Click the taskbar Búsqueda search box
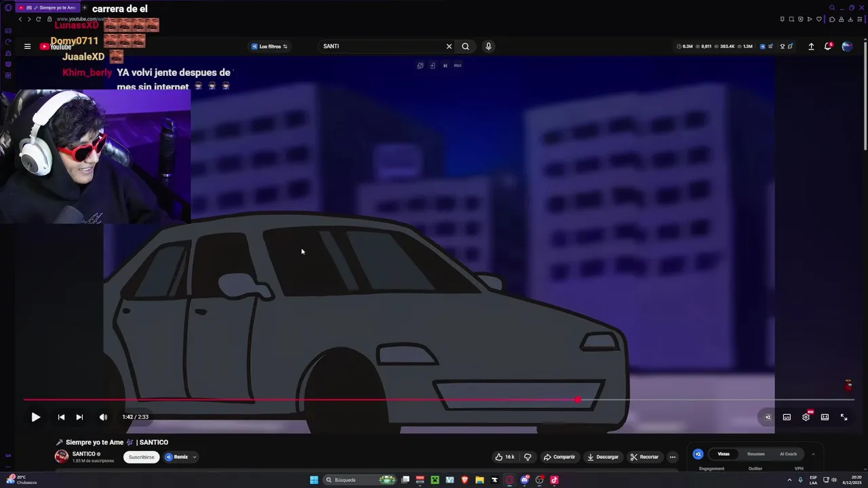Screen dimensions: 868x488 [359, 480]
